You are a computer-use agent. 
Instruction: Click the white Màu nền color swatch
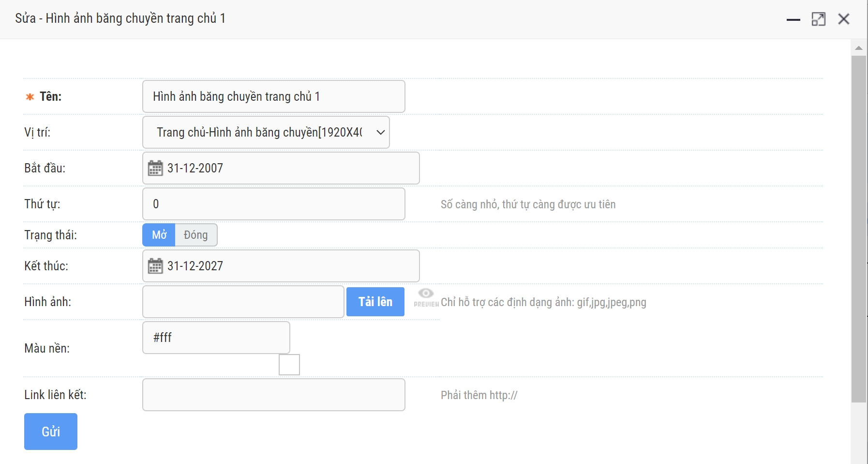tap(289, 365)
